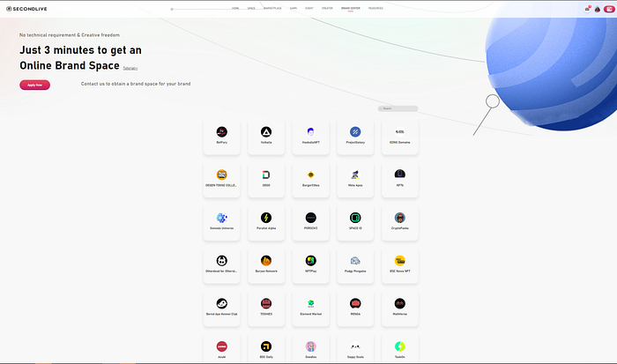This screenshot has height=364, width=617.
Task: Open the BurgerCities brand card
Action: coord(310,180)
